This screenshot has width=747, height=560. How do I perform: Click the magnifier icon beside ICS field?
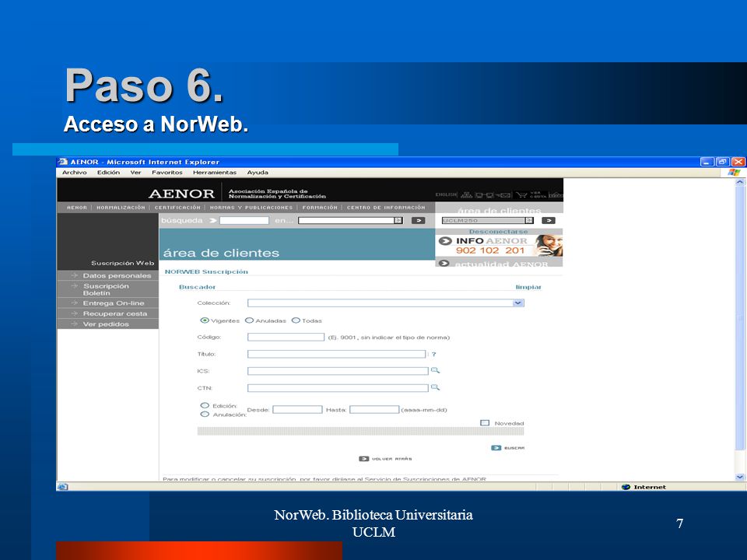pos(435,370)
